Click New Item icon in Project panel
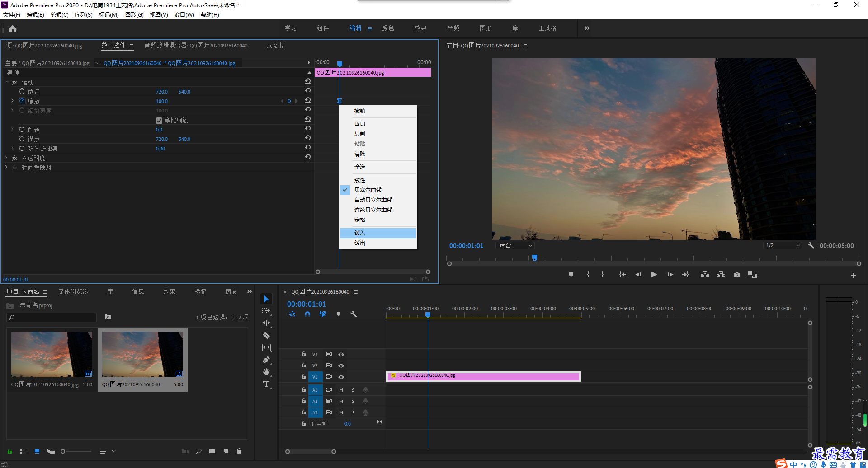 (226, 451)
